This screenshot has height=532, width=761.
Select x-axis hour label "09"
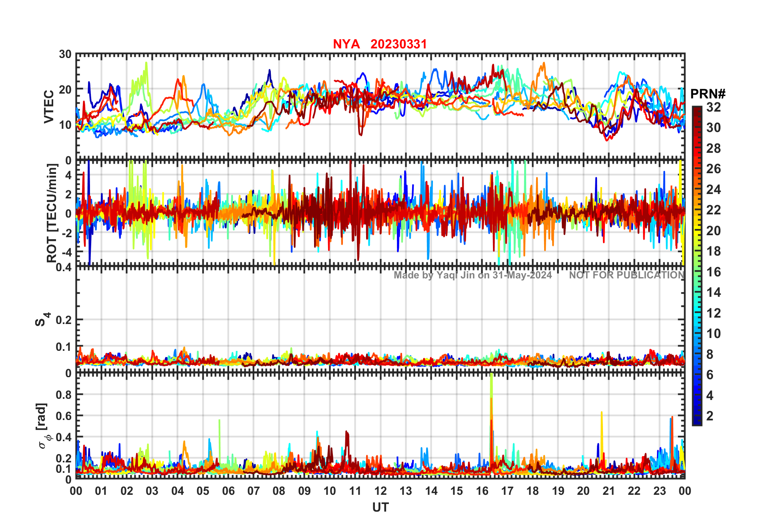[304, 491]
